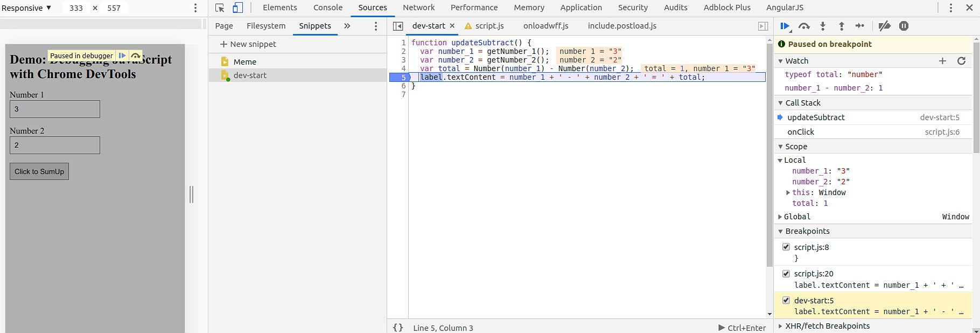Open the Memory tab
The height and width of the screenshot is (333, 980).
(x=529, y=8)
